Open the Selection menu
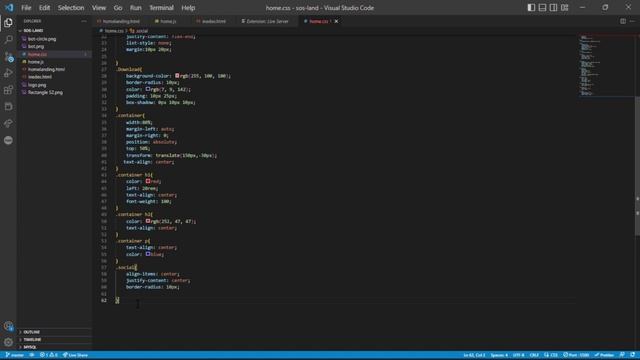This screenshot has height=360, width=640. (71, 7)
